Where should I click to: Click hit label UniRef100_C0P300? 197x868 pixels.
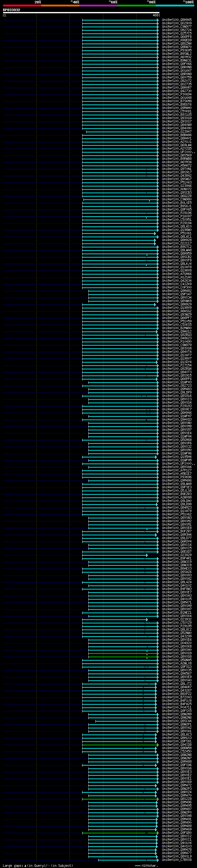tap(177, 287)
